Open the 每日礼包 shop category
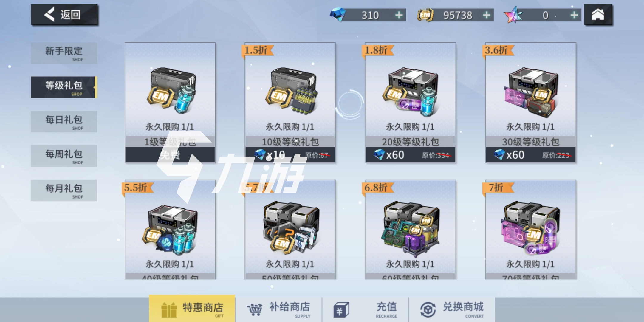 click(x=64, y=122)
